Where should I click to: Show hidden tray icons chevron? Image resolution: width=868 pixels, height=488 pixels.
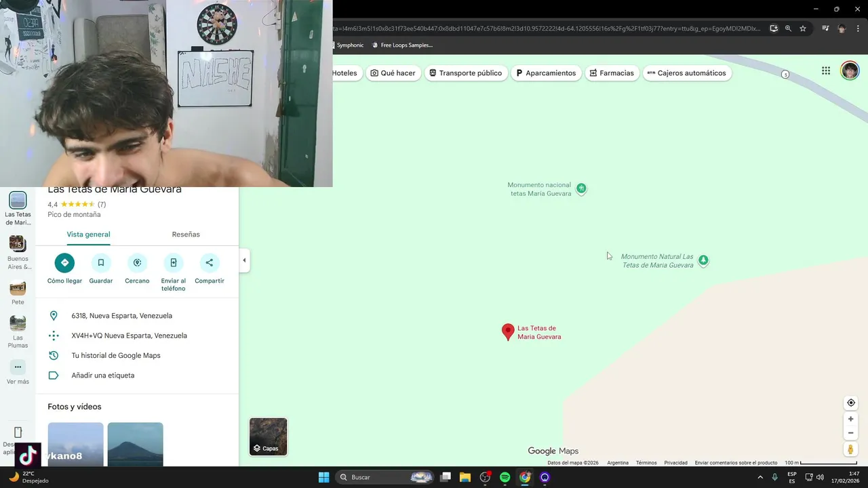tap(760, 477)
